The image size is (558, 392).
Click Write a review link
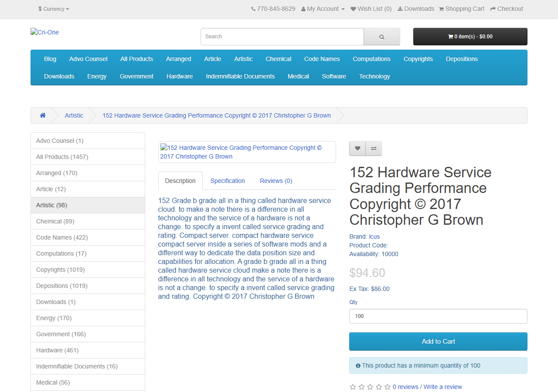(442, 387)
